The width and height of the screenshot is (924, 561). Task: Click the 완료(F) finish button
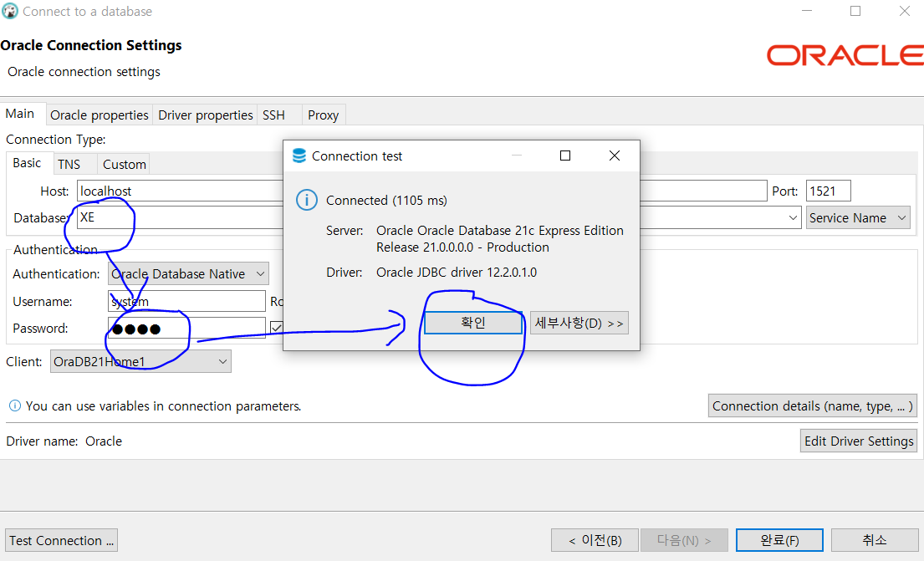coord(779,540)
